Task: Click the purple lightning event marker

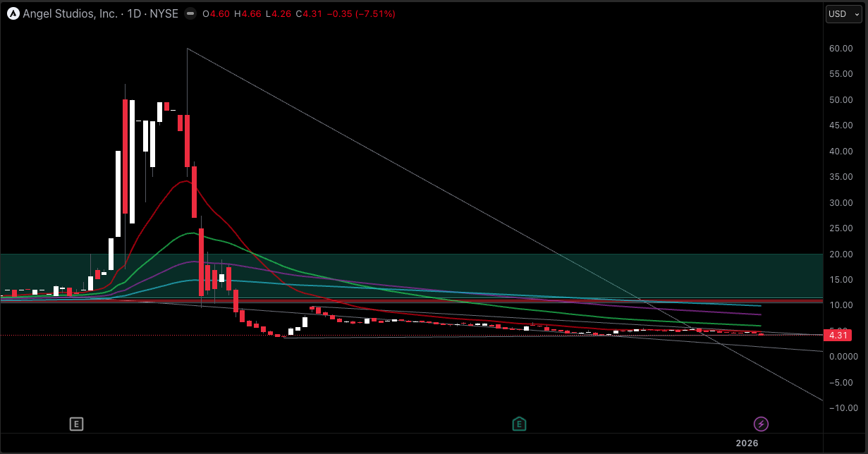Action: (762, 424)
